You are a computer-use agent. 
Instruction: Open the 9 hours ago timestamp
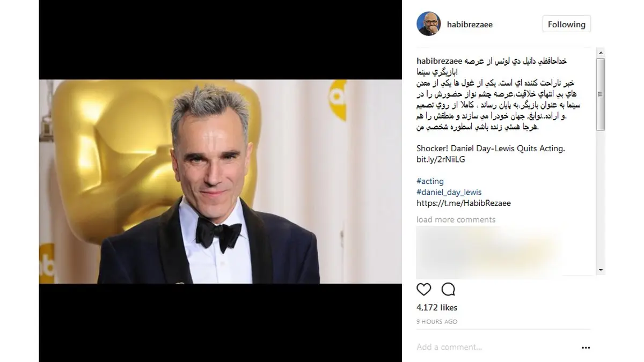click(437, 322)
